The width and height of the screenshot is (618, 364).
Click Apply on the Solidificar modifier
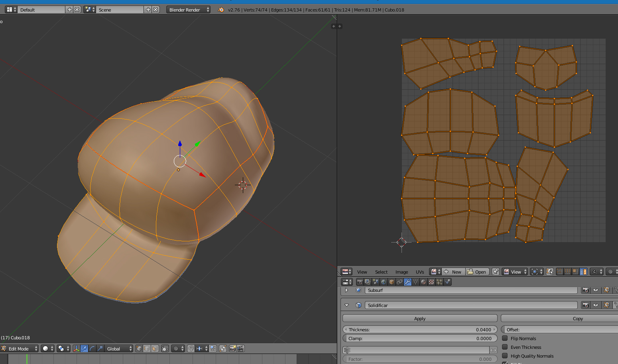coord(419,319)
